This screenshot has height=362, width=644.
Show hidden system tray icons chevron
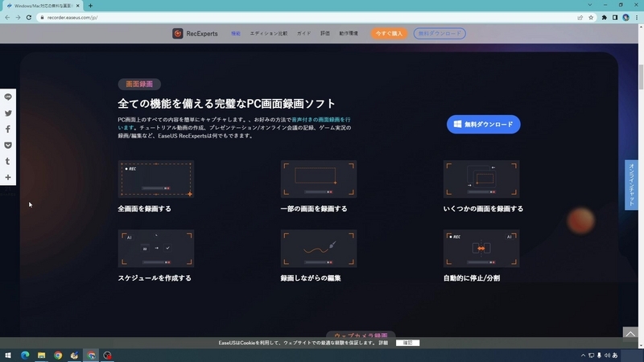[x=583, y=356]
